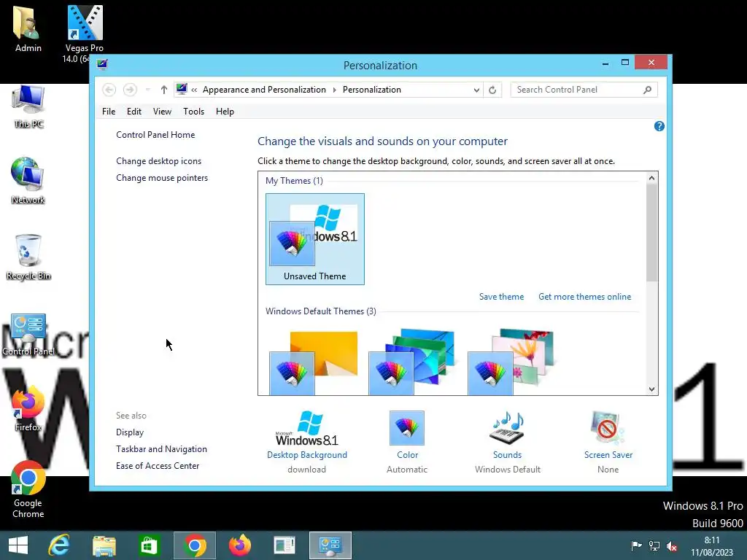Screen dimensions: 747x560
Task: Click Change mouse pointers link
Action: click(162, 178)
